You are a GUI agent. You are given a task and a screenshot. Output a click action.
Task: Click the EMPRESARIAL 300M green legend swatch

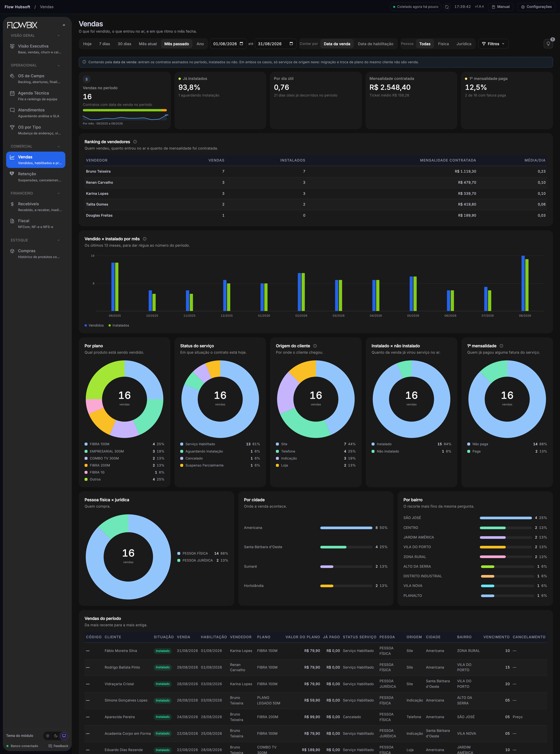click(86, 451)
